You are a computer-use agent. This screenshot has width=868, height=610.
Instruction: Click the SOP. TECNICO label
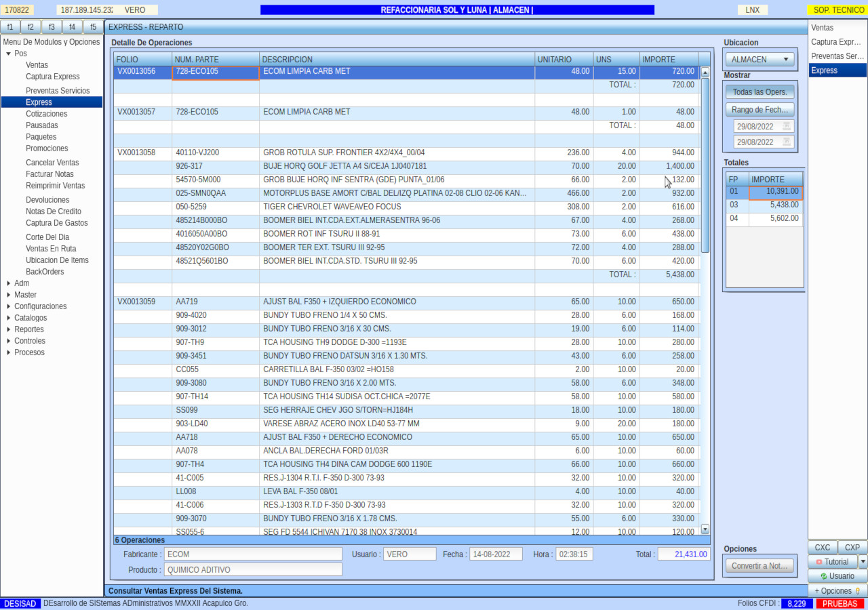point(839,10)
